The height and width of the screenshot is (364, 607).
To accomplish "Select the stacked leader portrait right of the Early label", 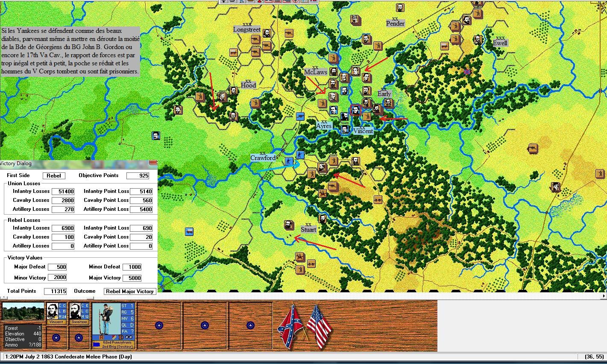I will [388, 103].
